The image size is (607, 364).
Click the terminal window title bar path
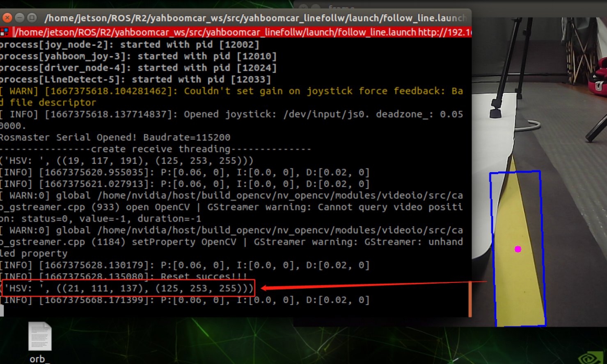(254, 18)
